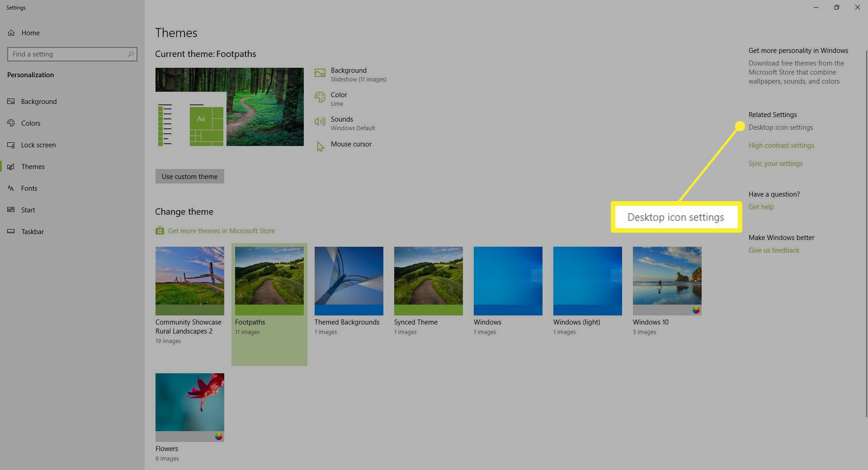Viewport: 868px width, 470px height.
Task: Restore down the Settings window
Action: [x=837, y=8]
